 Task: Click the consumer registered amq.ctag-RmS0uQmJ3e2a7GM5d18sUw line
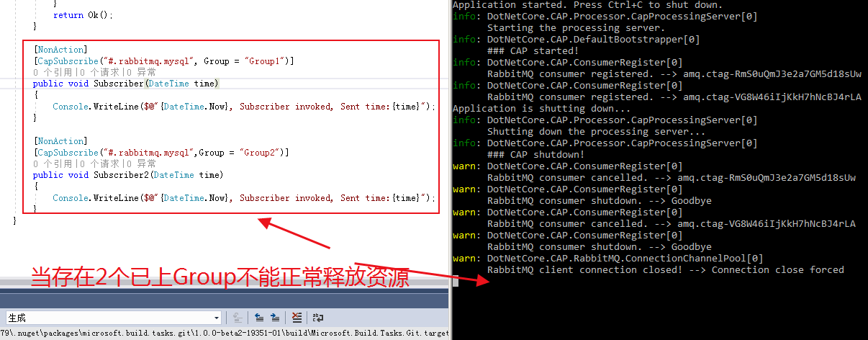[x=674, y=74]
